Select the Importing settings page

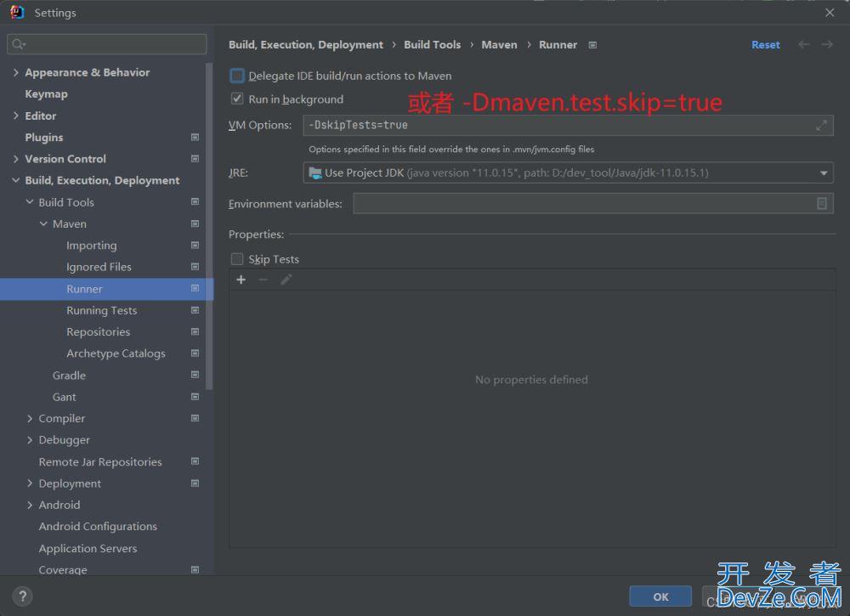[x=92, y=246]
